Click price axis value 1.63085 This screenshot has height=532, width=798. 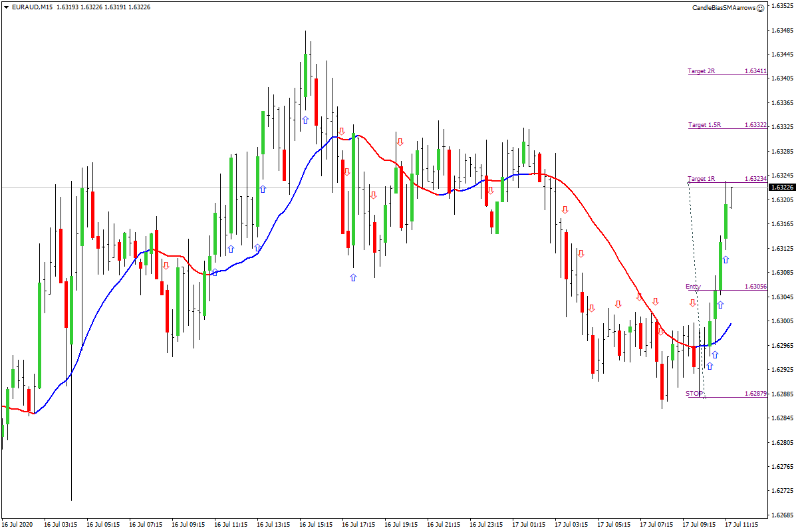[x=782, y=272]
